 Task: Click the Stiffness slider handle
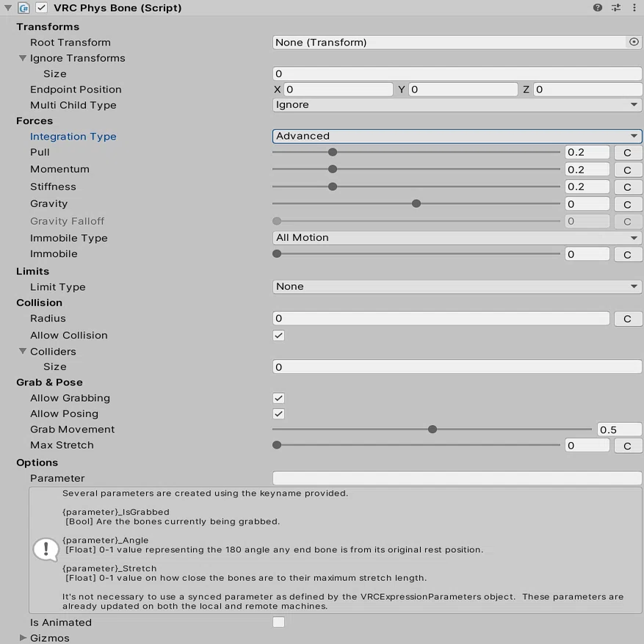click(333, 187)
